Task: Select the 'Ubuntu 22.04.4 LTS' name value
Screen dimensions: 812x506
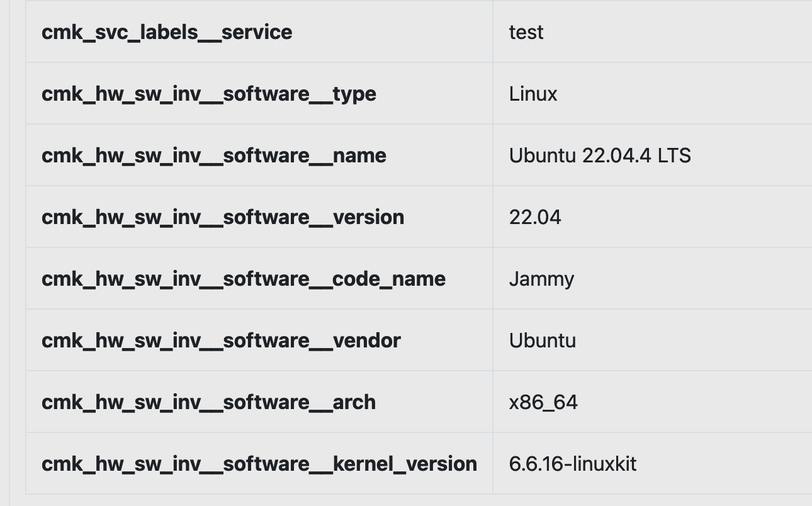Action: pos(600,155)
